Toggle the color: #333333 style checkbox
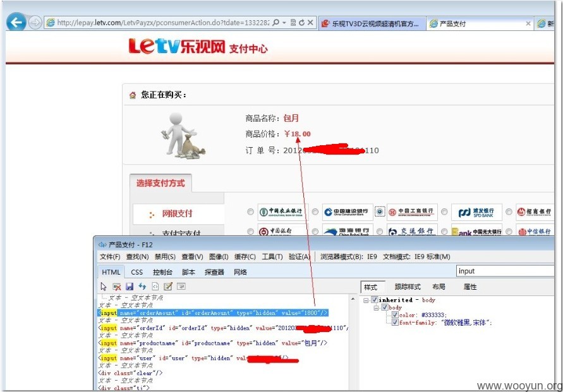 395,315
